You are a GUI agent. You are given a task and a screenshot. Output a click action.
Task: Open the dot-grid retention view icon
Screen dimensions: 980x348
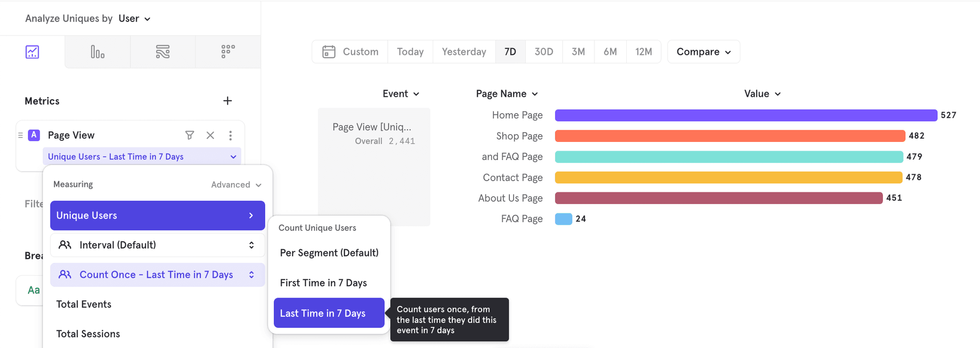coord(228,52)
